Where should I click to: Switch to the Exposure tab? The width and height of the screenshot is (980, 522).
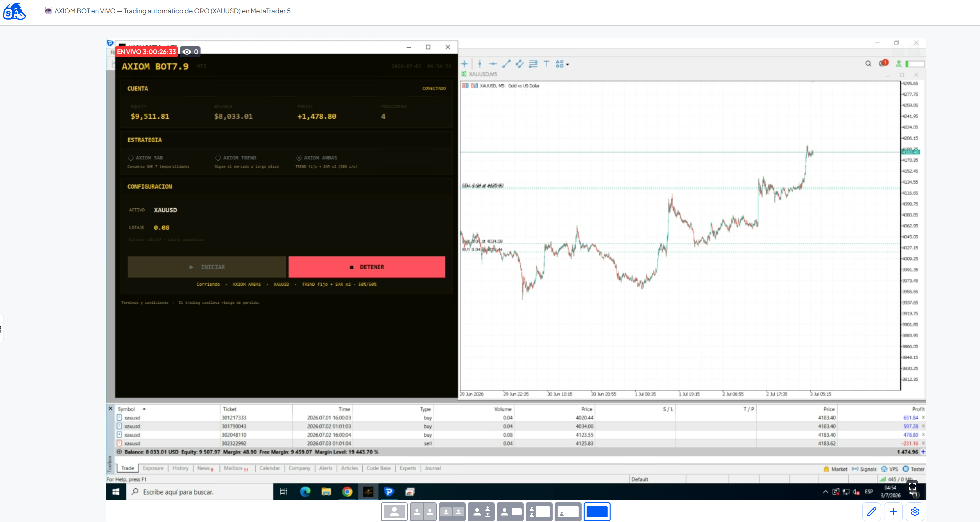click(153, 468)
